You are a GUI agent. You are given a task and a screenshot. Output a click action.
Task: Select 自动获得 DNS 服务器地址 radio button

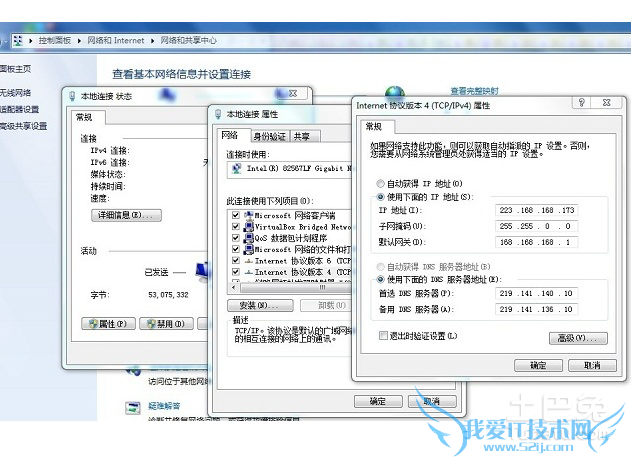pos(380,267)
